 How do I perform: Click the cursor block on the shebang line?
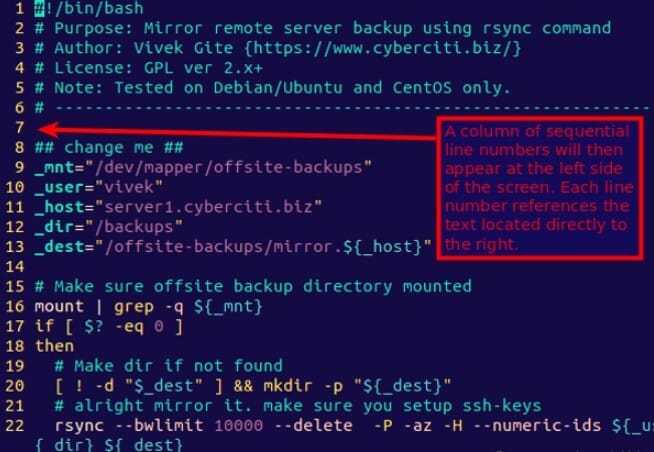(39, 9)
